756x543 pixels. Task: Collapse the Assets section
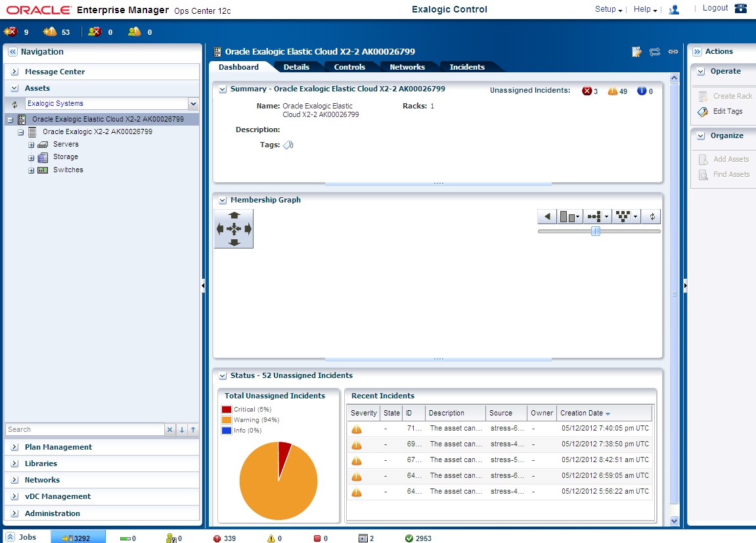(15, 88)
